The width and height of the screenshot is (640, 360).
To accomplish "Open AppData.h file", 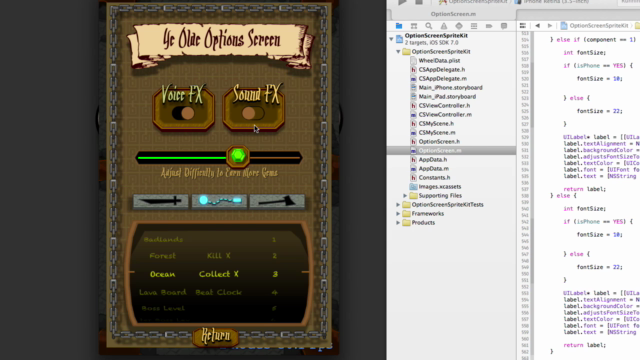I will pyautogui.click(x=432, y=160).
